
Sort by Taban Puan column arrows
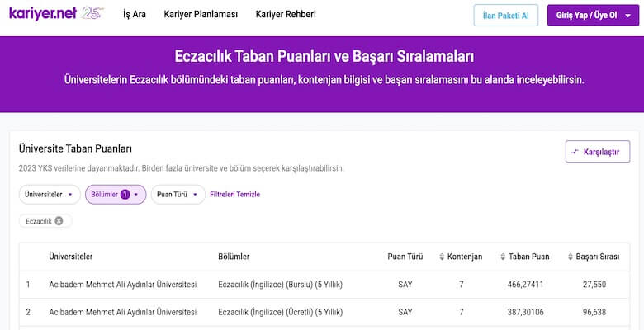[x=503, y=257]
